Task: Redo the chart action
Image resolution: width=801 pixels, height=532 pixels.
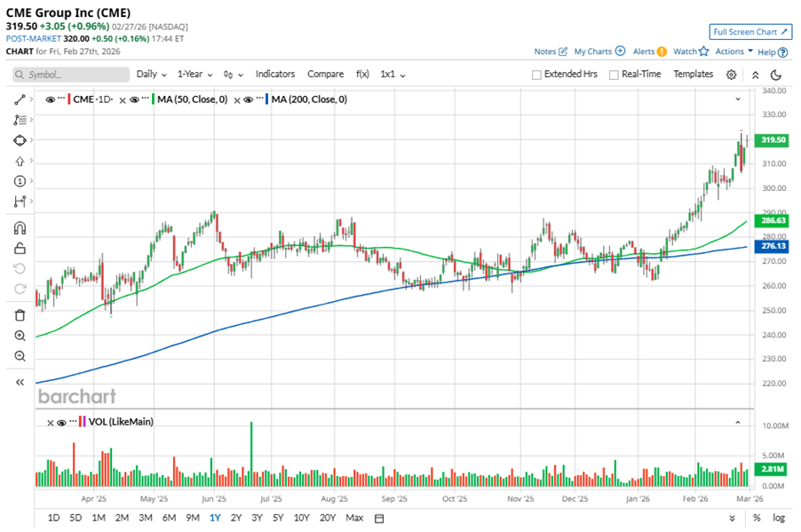Action: pyautogui.click(x=20, y=290)
